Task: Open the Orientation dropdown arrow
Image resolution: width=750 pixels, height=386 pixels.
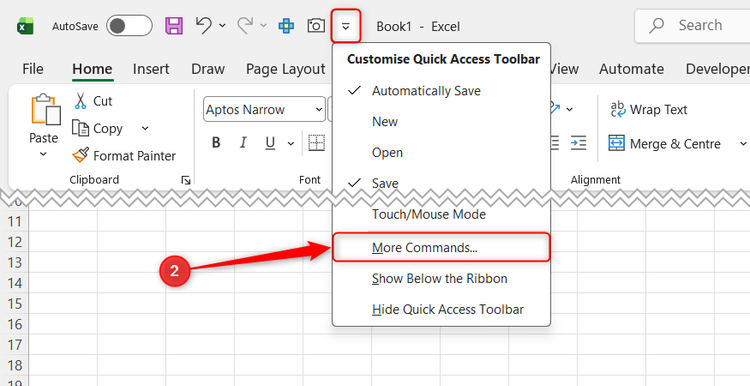Action: point(570,110)
